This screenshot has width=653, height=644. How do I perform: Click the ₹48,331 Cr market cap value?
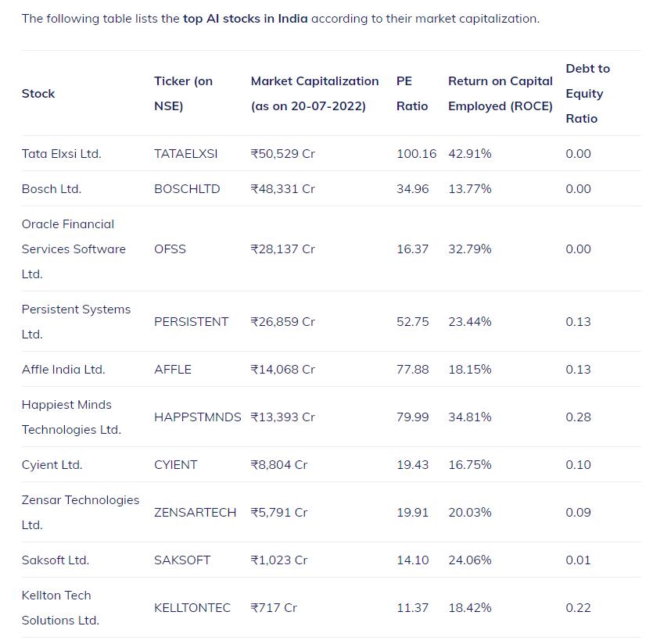pyautogui.click(x=282, y=189)
